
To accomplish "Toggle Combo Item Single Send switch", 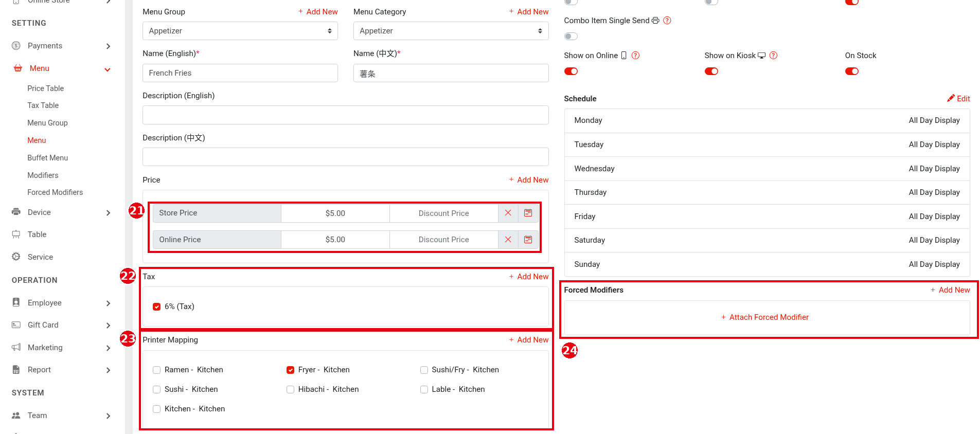I will click(x=571, y=37).
